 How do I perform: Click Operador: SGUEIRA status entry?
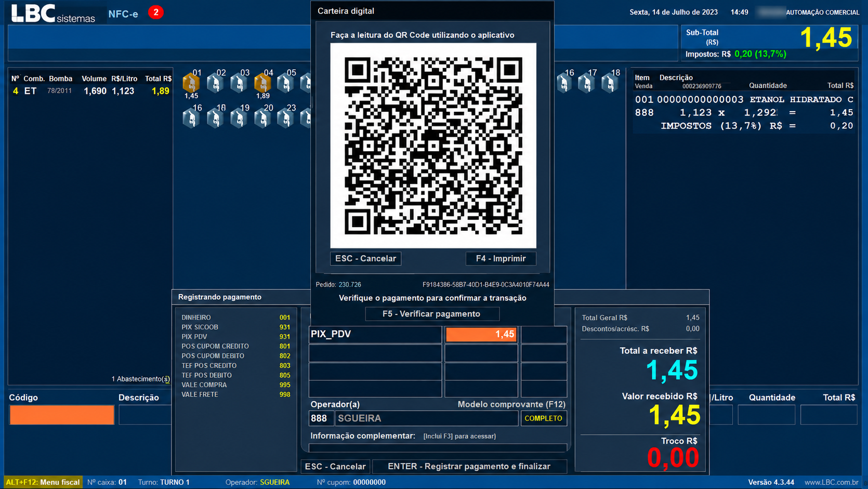(257, 482)
